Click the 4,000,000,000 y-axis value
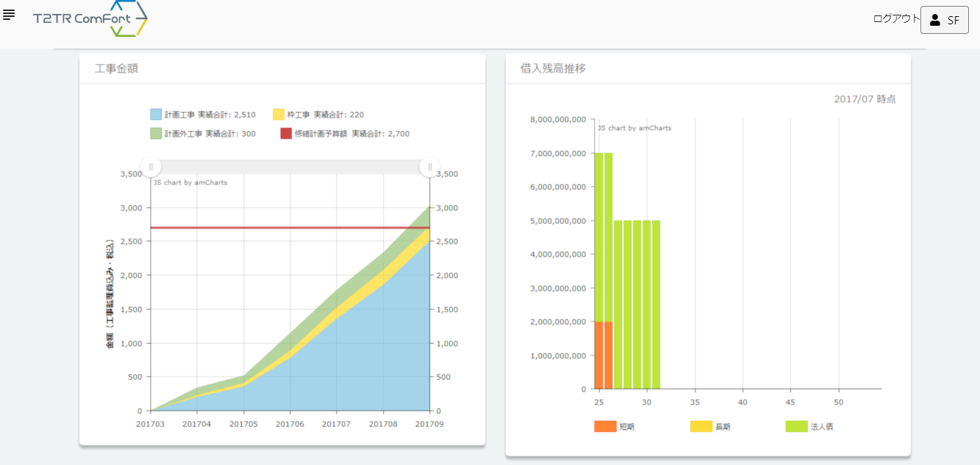This screenshot has height=465, width=980. tap(558, 255)
